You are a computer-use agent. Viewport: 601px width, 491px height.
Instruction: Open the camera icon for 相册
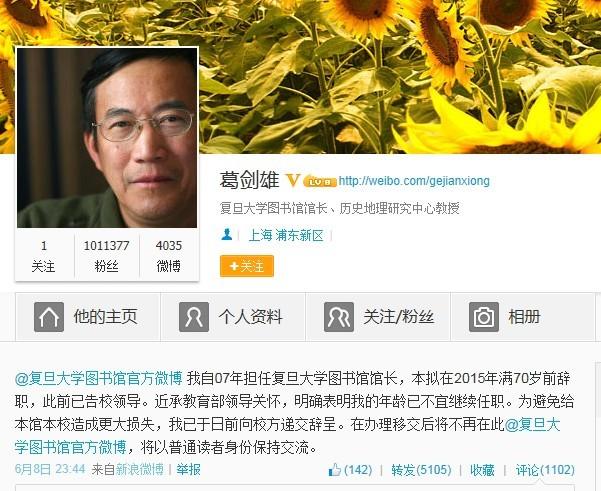[x=484, y=317]
